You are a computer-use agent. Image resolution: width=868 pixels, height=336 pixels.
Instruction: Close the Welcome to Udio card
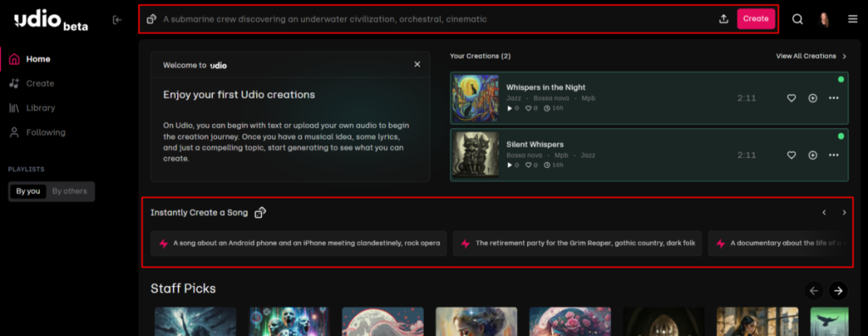[x=417, y=64]
